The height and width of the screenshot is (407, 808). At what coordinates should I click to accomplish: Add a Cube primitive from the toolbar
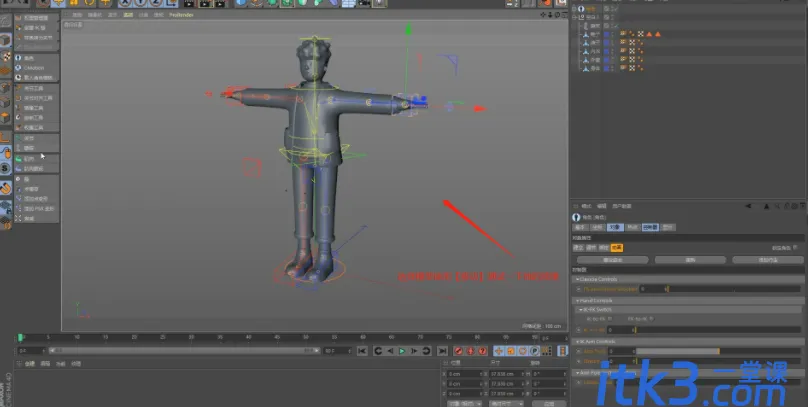coord(242,3)
